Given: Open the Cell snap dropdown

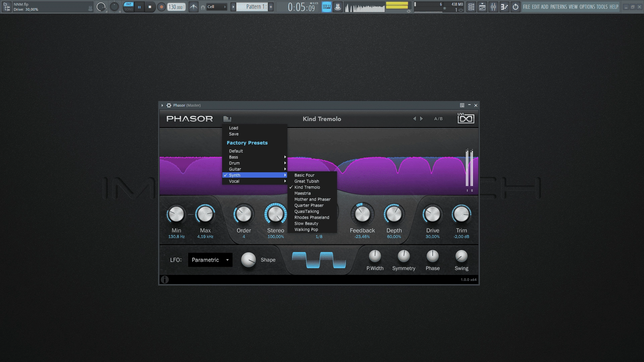Looking at the screenshot, I should pos(217,7).
